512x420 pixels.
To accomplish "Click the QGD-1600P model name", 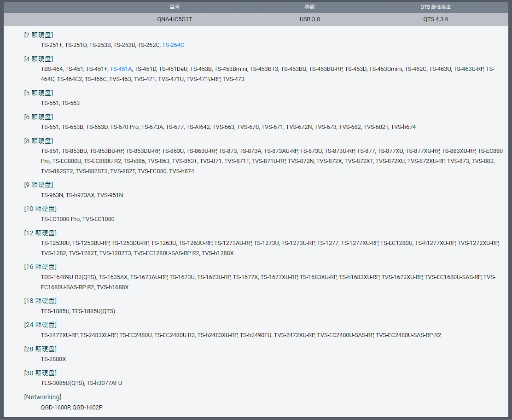I will (55, 408).
